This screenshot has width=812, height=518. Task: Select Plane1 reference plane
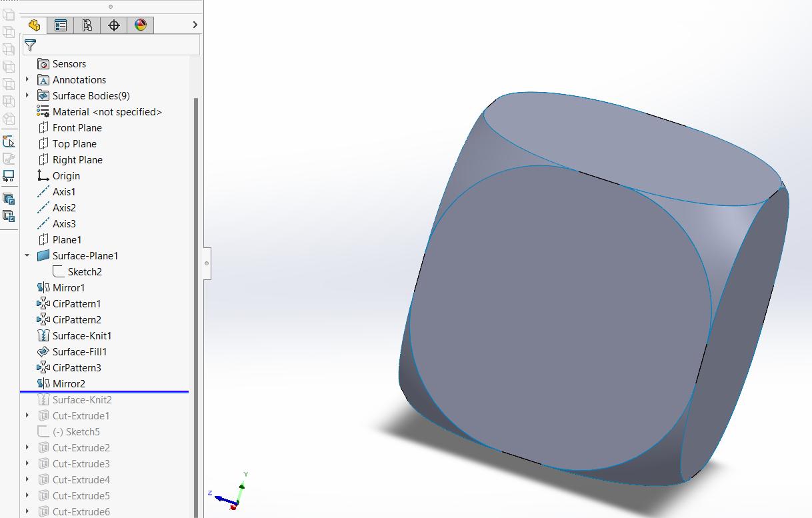(59, 240)
